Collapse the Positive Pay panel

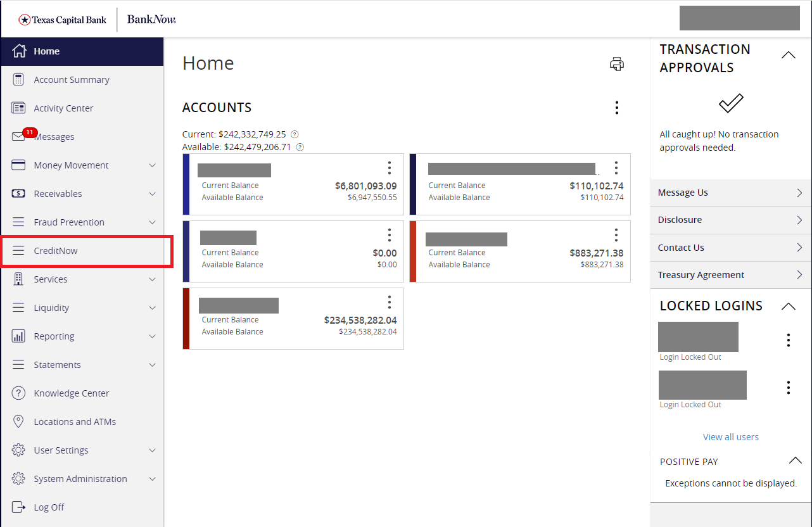click(795, 460)
